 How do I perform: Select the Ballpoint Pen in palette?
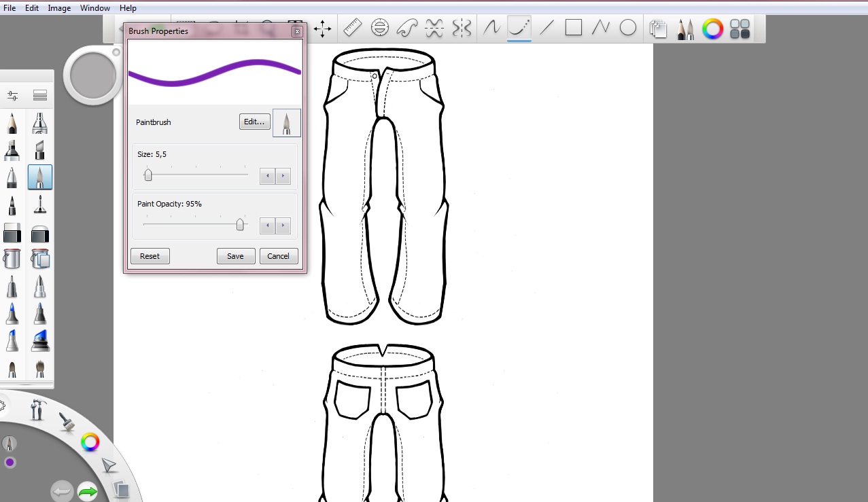pyautogui.click(x=12, y=178)
